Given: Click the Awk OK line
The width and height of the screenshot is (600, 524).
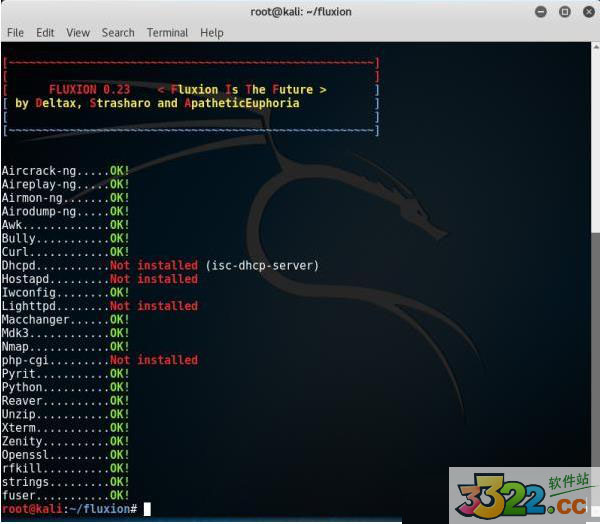Looking at the screenshot, I should click(65, 225).
